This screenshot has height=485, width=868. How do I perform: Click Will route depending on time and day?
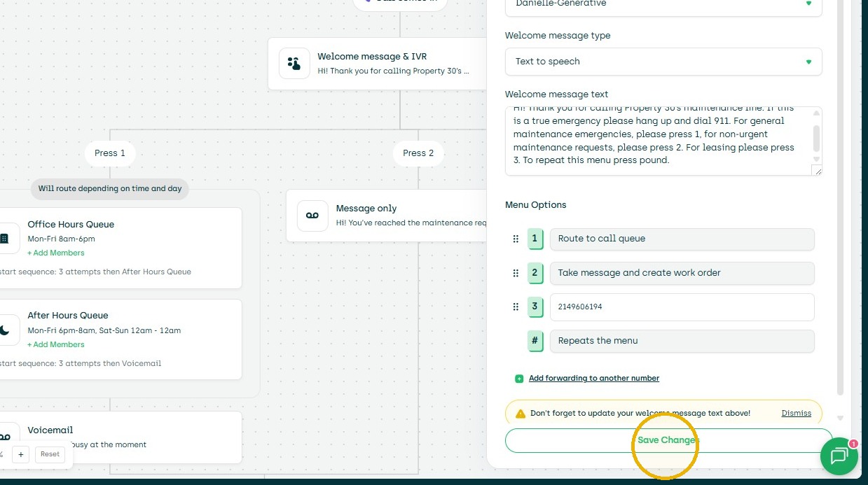click(x=110, y=189)
